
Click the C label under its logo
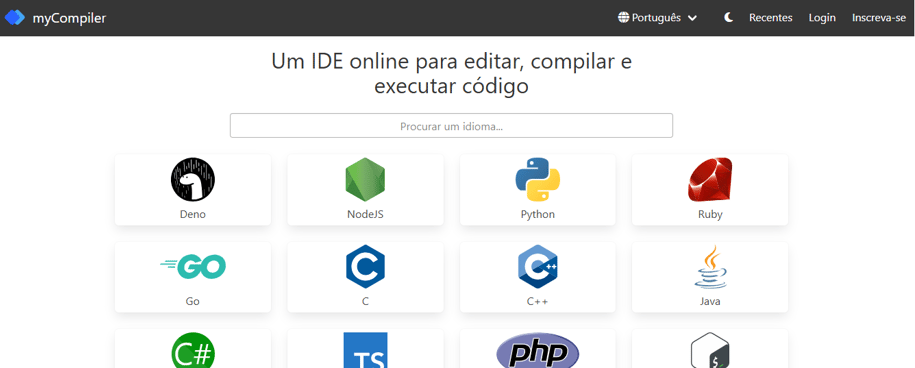(x=365, y=302)
